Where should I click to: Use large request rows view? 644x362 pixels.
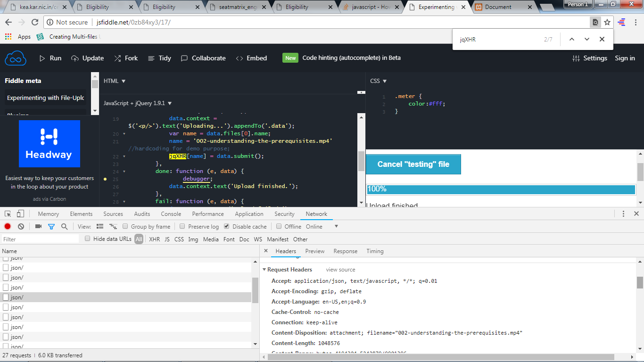coord(100,227)
